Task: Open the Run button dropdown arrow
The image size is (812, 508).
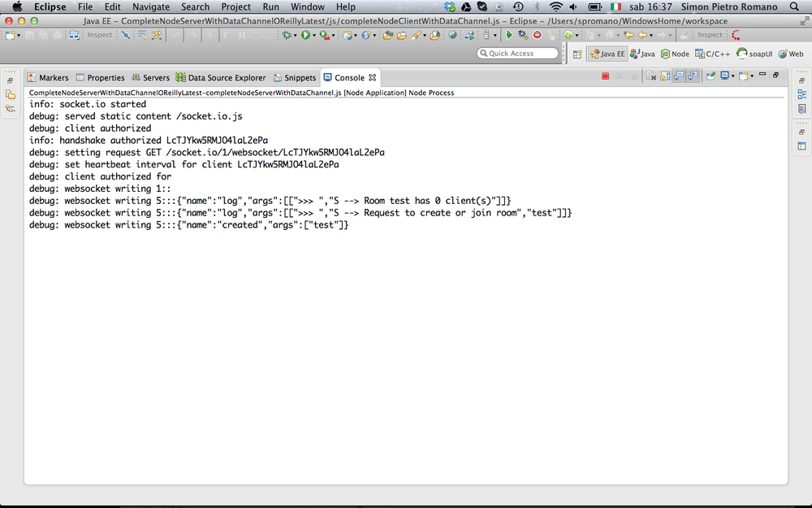Action: coord(314,36)
